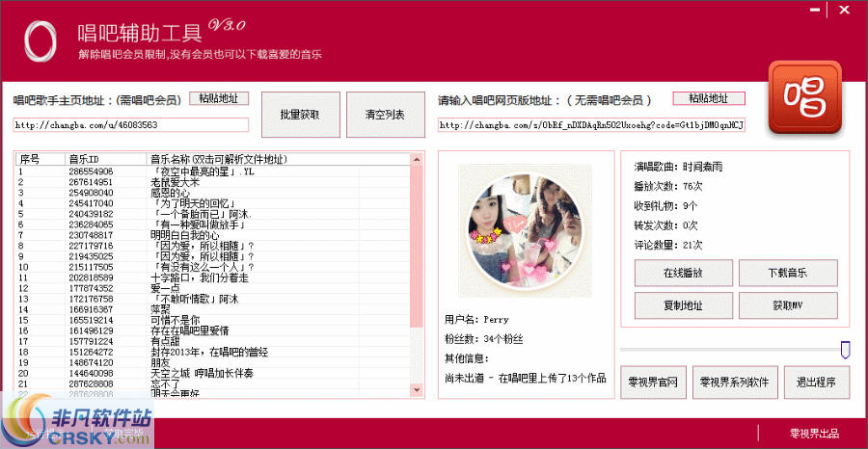The image size is (868, 449).
Task: Select song 爱一点
Action: pos(165,288)
